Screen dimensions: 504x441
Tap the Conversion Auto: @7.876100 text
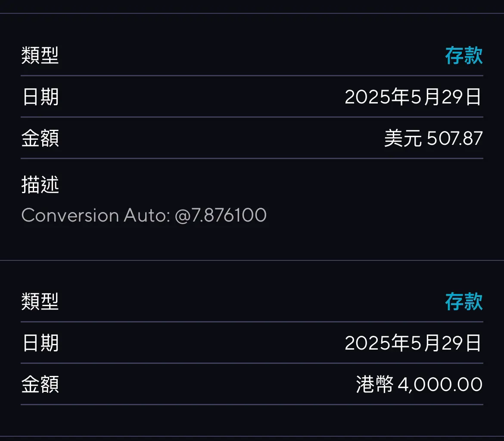tap(144, 215)
